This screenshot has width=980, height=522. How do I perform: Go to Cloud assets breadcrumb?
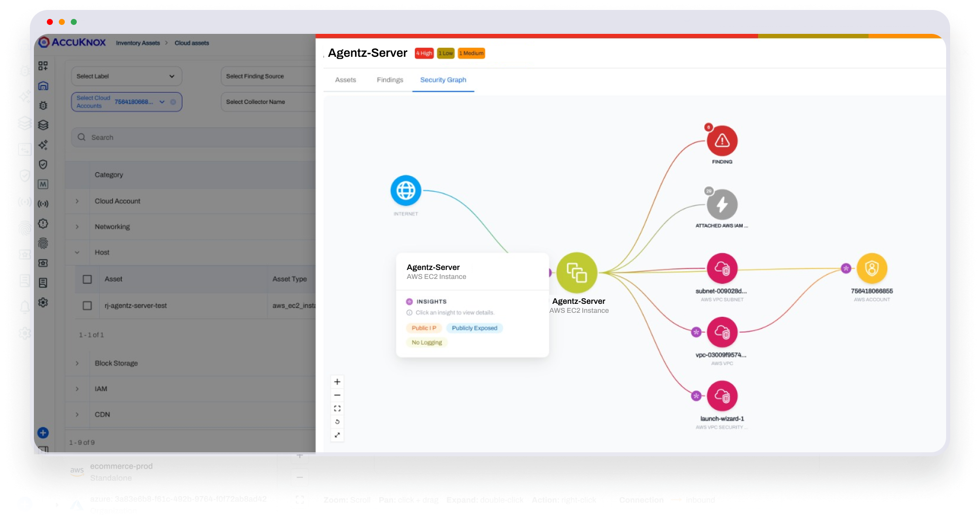tap(192, 43)
